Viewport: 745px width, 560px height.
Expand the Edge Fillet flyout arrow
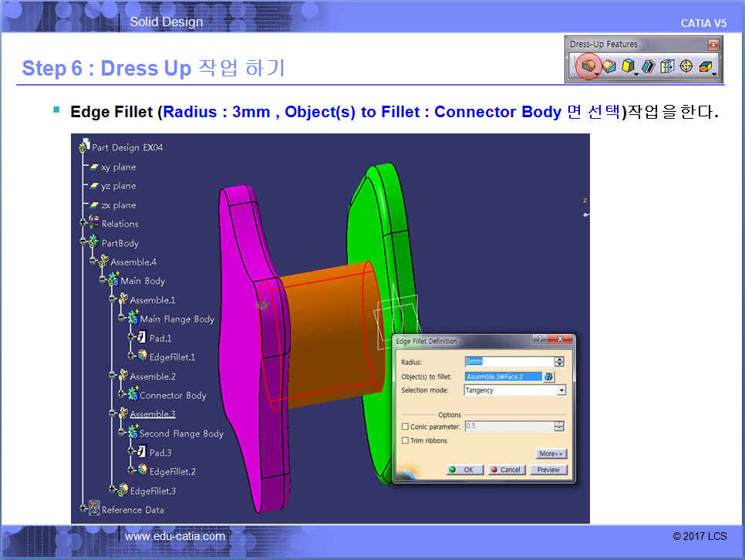[x=598, y=75]
